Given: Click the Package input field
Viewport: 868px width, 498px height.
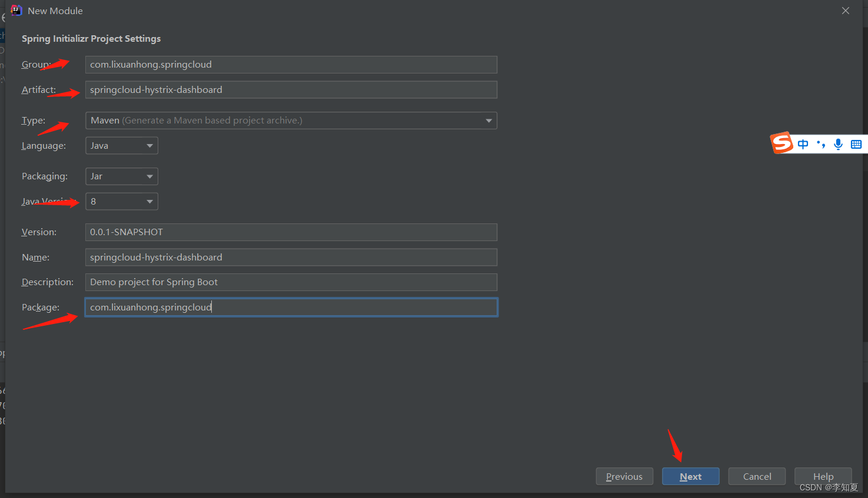Looking at the screenshot, I should [x=291, y=308].
